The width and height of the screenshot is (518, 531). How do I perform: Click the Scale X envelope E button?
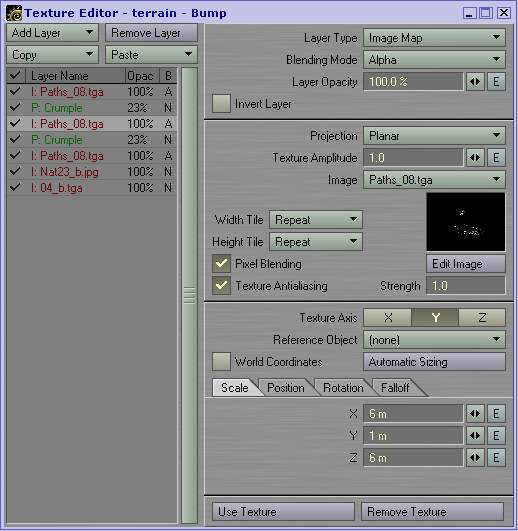tap(496, 413)
